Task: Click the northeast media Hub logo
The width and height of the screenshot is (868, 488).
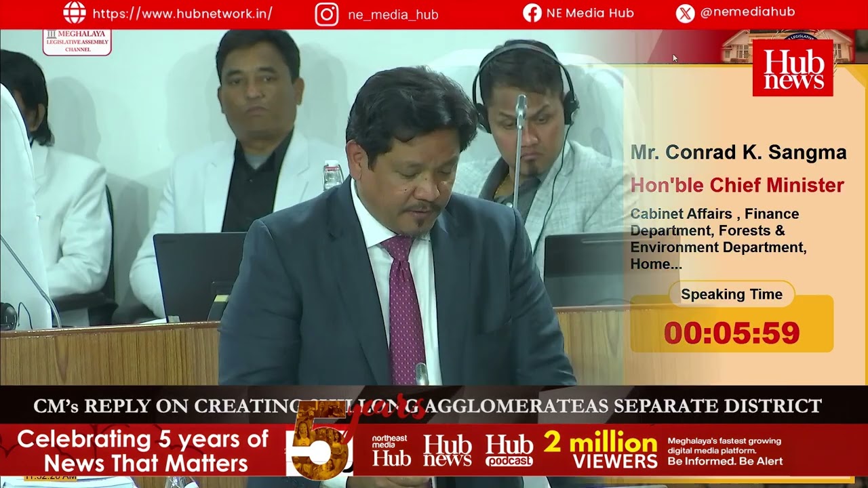Action: coord(391,450)
